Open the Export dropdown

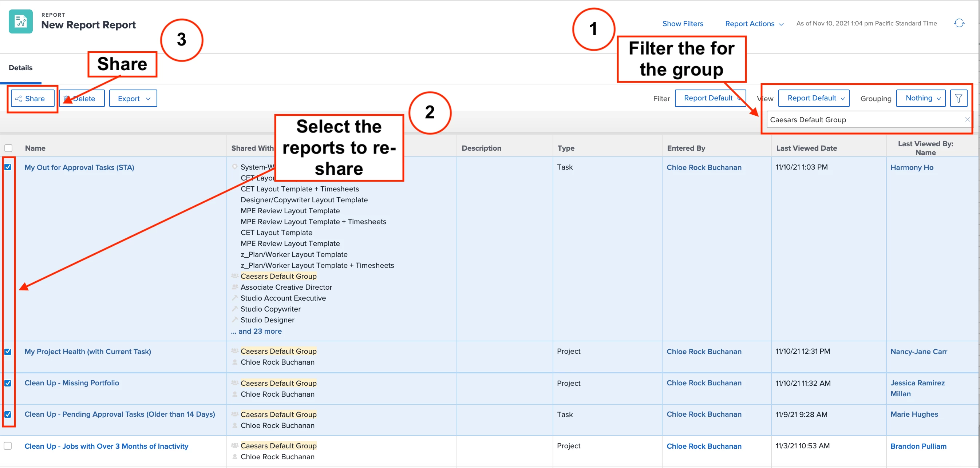(133, 99)
